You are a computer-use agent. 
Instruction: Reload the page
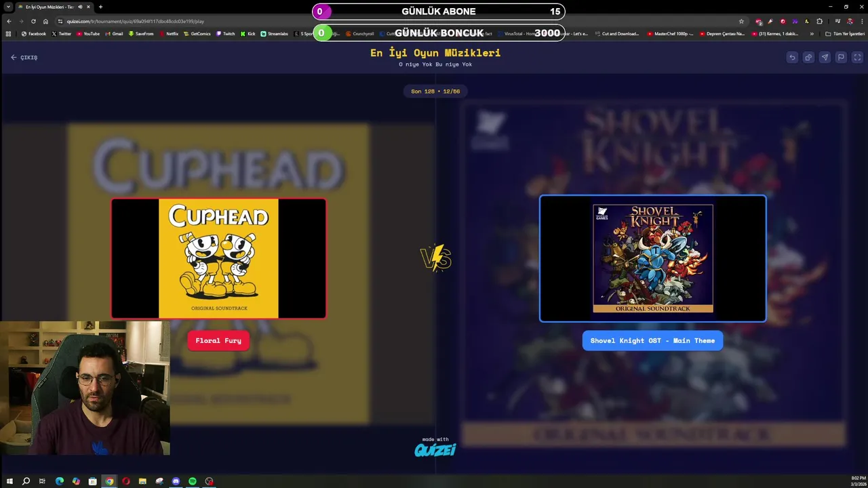tap(33, 21)
